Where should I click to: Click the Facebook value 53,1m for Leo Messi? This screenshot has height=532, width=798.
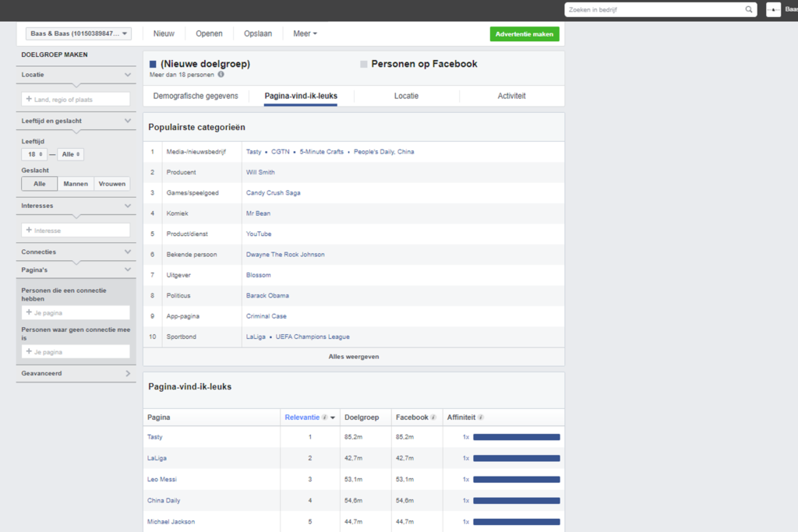coord(404,479)
